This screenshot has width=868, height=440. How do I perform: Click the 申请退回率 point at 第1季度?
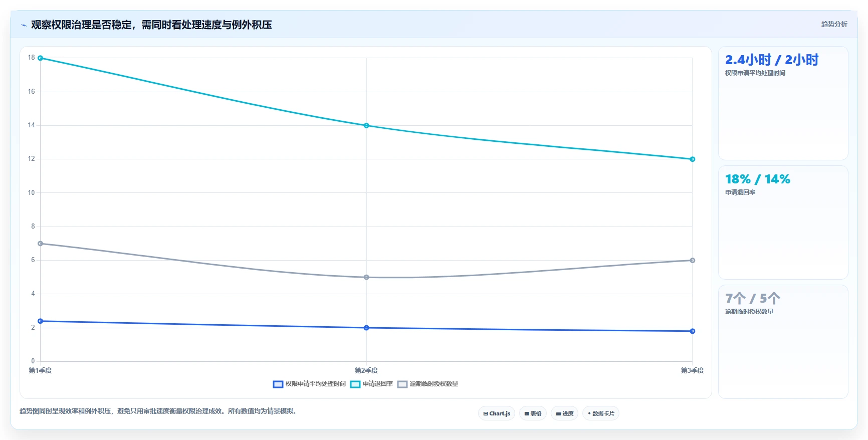pos(41,58)
